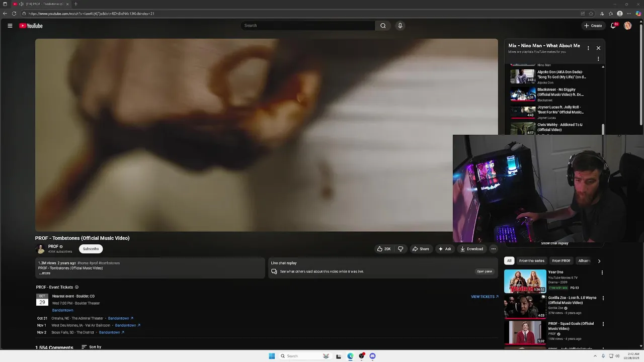This screenshot has height=362, width=644.
Task: Mute the tab audio speaker icon
Action: click(x=21, y=4)
